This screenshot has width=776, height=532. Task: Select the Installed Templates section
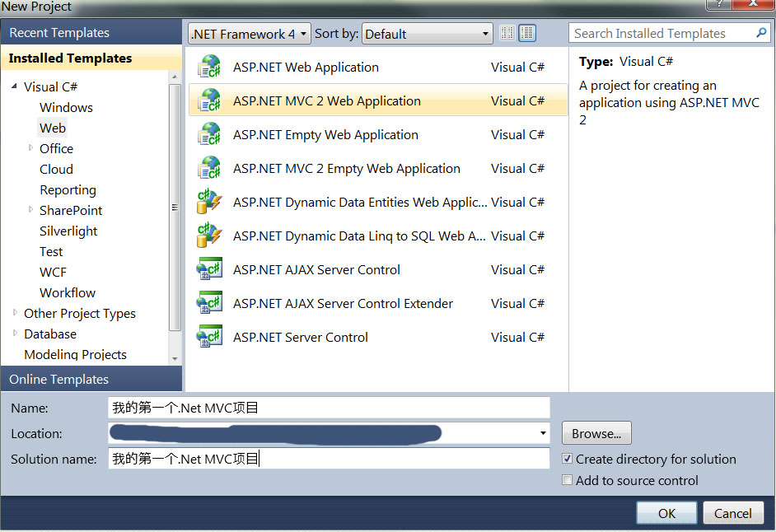point(91,58)
